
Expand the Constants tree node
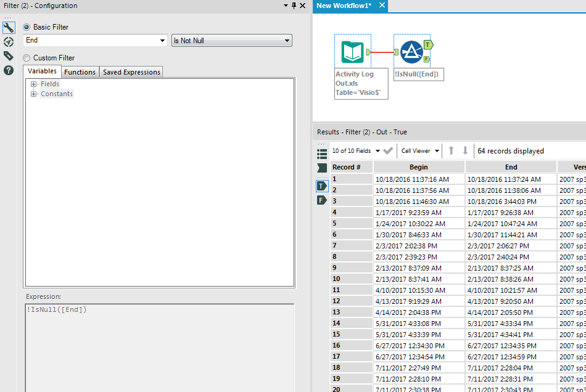click(x=34, y=94)
